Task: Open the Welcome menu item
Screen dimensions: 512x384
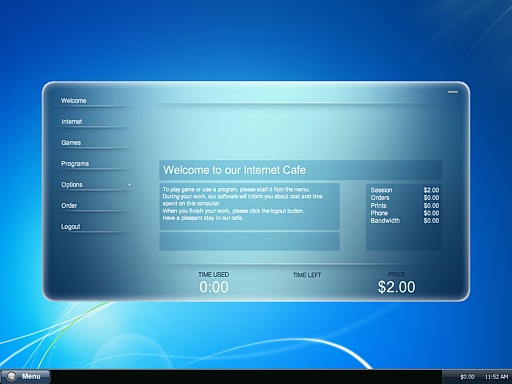Action: [x=74, y=101]
